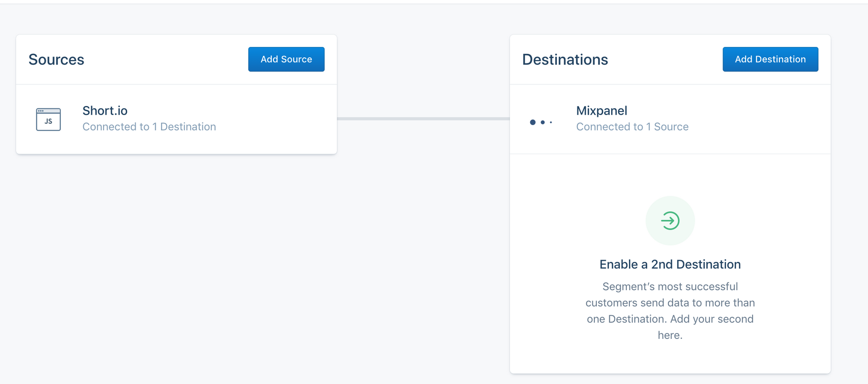Click the blank area right of Short.io row
This screenshot has height=384, width=868.
(x=278, y=119)
